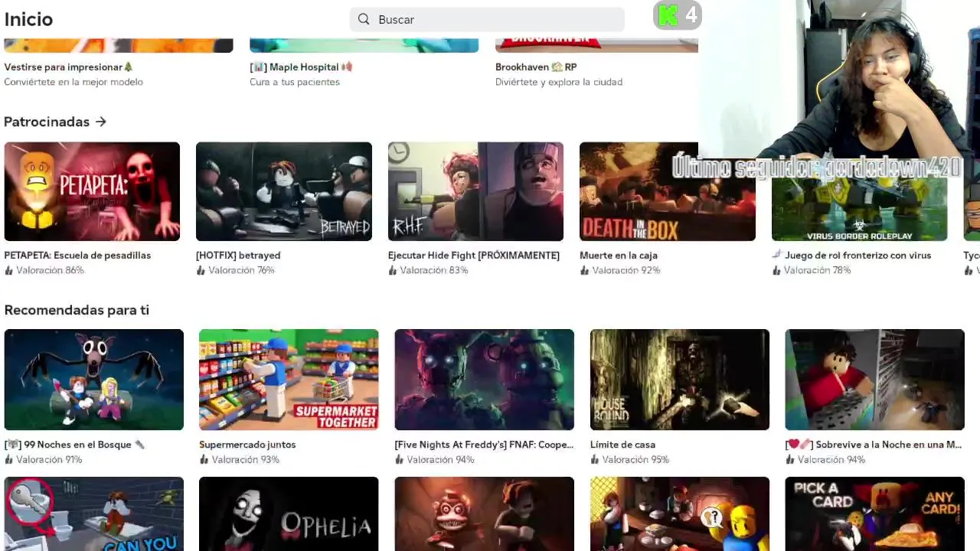Viewport: 980px width, 551px height.
Task: Click thumbs-up icon beside Valoración 86%
Action: coord(9,270)
